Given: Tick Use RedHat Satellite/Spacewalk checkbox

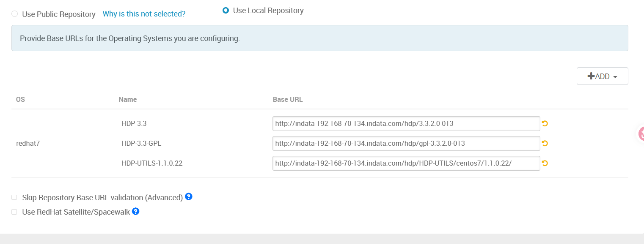Looking at the screenshot, I should [14, 212].
